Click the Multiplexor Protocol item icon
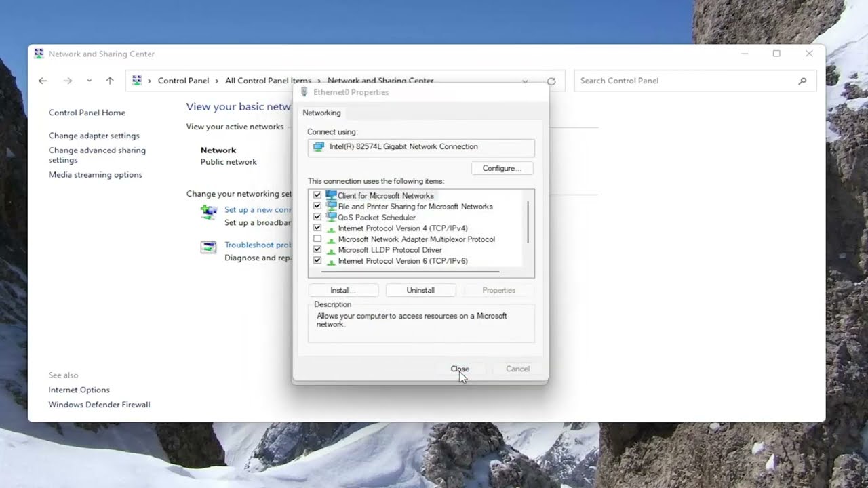This screenshot has height=488, width=868. click(x=331, y=239)
